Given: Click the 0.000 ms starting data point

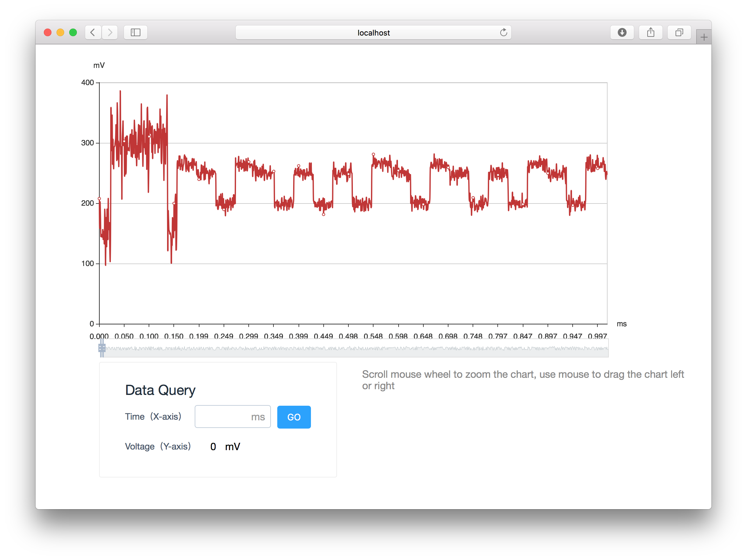Looking at the screenshot, I should [x=99, y=199].
